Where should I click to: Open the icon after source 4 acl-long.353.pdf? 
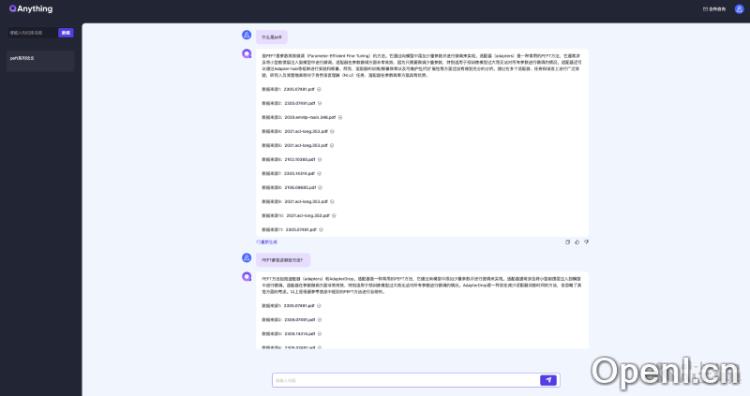tap(332, 131)
